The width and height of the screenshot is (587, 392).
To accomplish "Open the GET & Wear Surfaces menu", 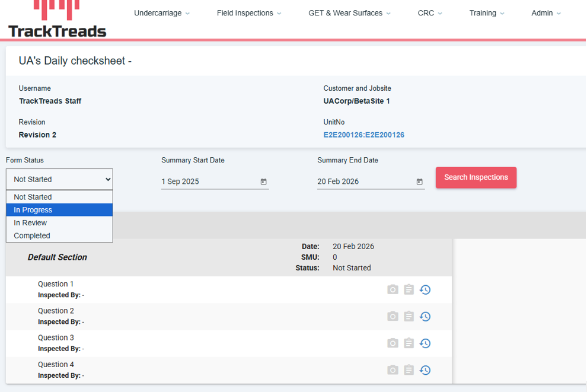I will pos(350,13).
